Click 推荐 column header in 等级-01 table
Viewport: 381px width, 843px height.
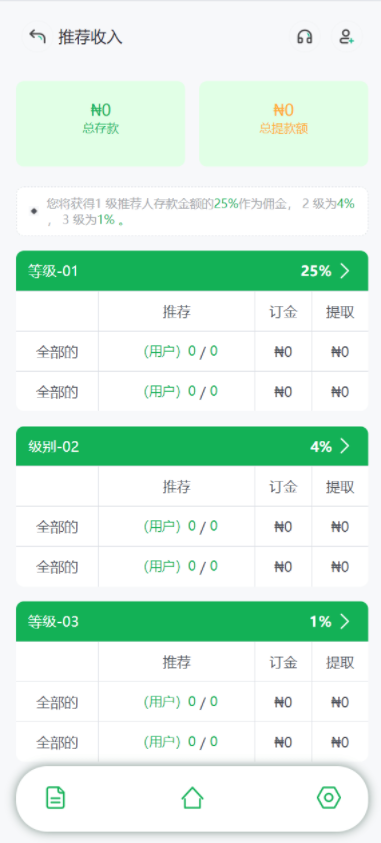point(177,312)
